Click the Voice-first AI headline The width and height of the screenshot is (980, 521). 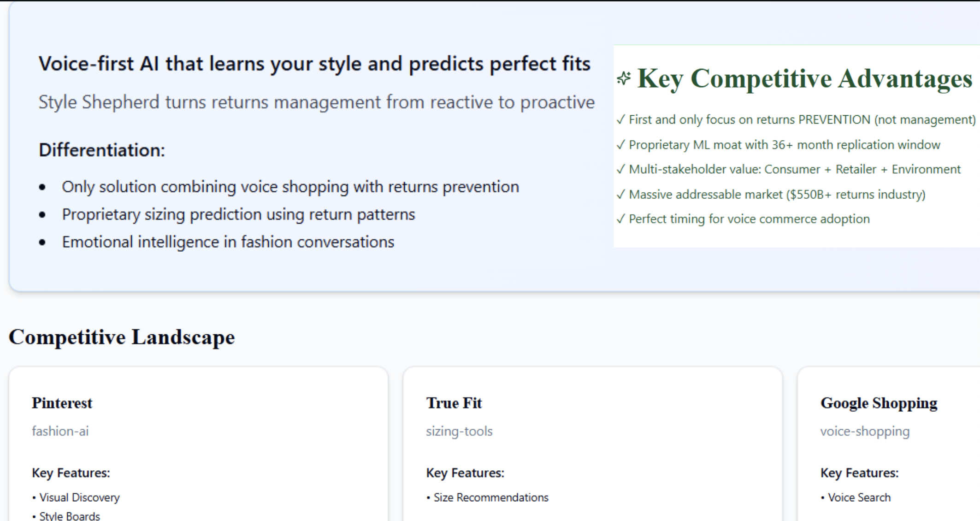tap(314, 64)
